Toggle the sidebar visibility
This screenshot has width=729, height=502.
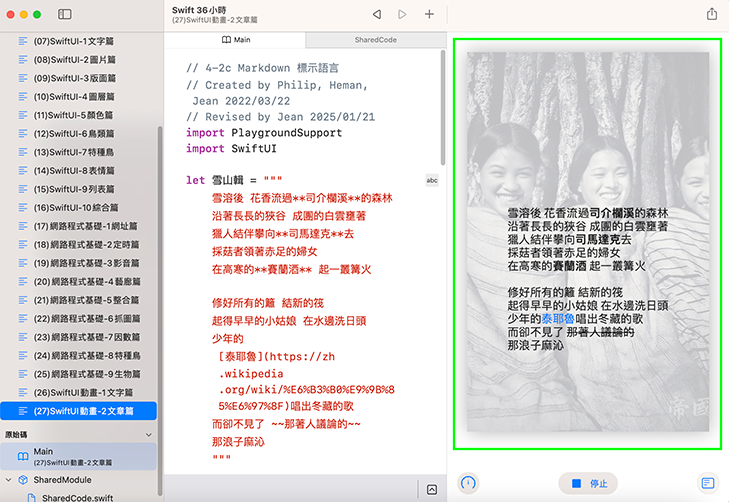[x=65, y=14]
